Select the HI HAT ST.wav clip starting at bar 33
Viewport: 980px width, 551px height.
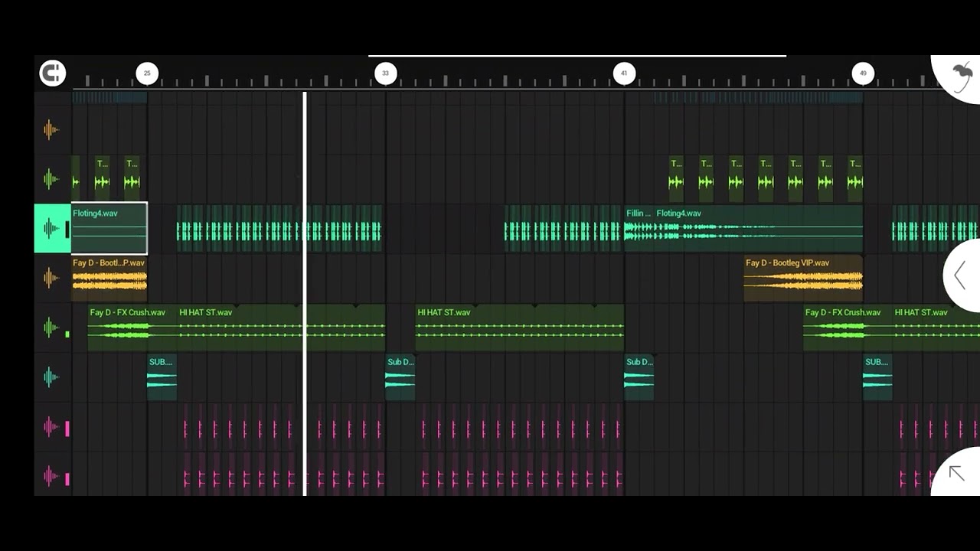pos(520,328)
